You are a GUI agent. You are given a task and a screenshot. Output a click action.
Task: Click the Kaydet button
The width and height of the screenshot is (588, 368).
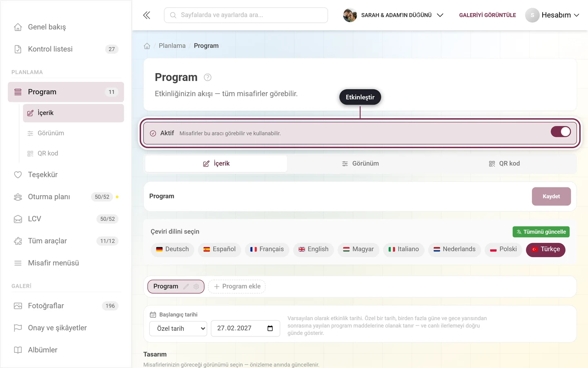click(551, 197)
